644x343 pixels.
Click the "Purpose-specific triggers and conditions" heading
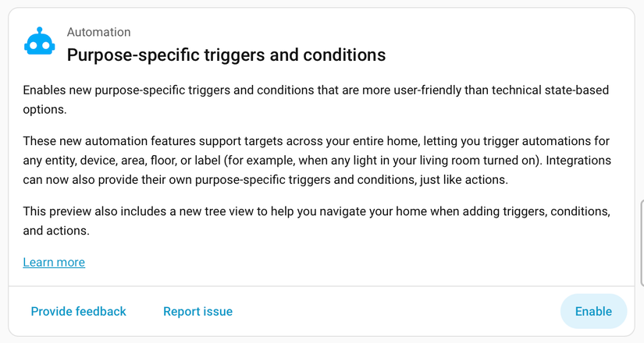click(226, 55)
